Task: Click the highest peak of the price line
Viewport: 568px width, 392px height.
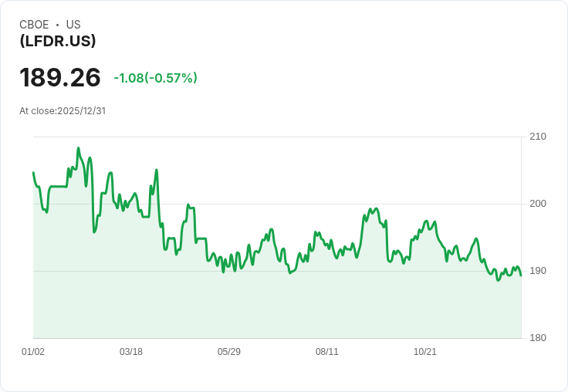Action: point(78,148)
